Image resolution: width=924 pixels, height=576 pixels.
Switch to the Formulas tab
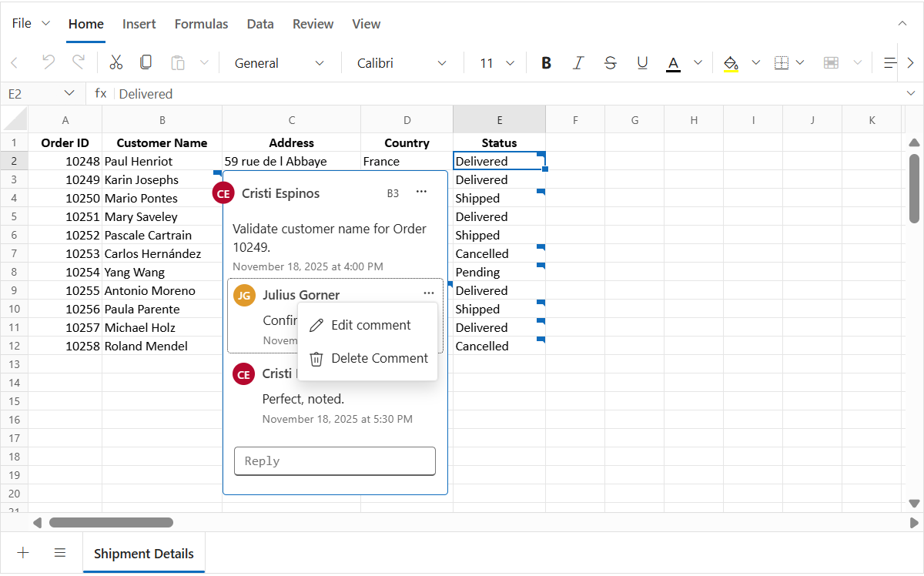[201, 24]
